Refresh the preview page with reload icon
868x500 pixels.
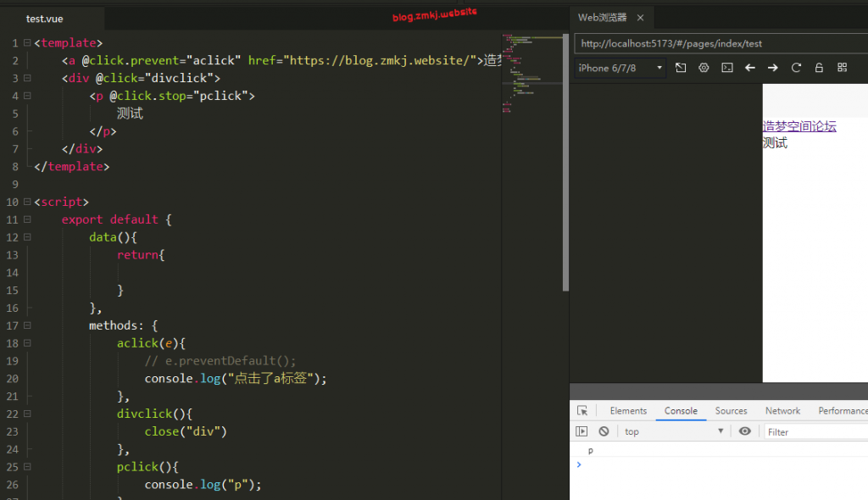796,68
